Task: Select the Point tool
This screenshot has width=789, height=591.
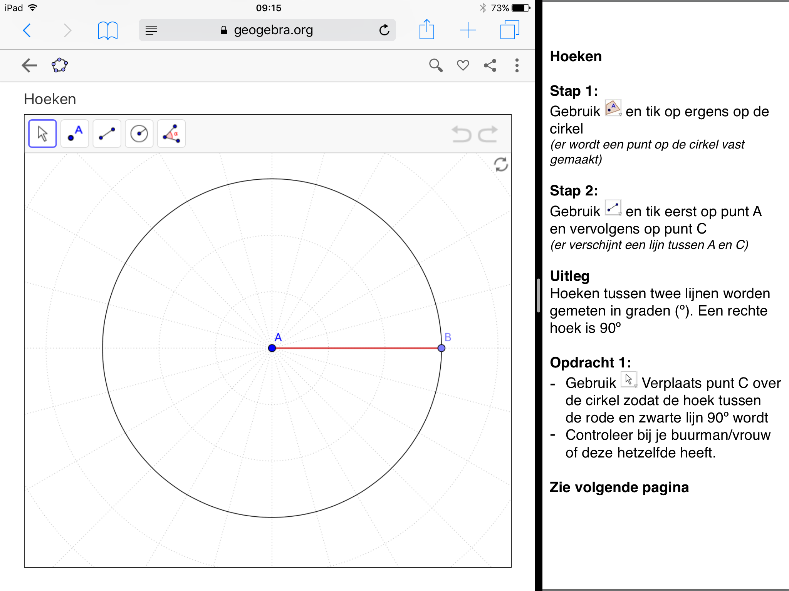Action: (x=74, y=134)
